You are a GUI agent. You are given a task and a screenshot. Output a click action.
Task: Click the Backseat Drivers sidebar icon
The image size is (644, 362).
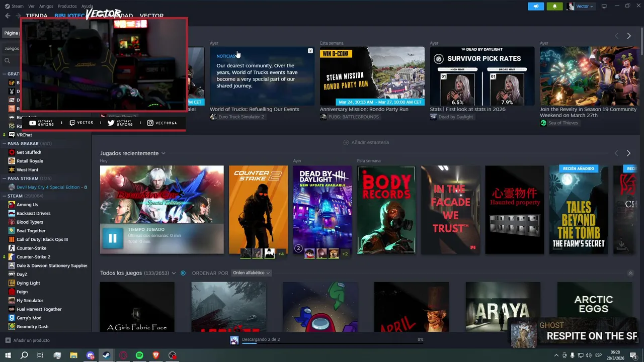click(12, 213)
